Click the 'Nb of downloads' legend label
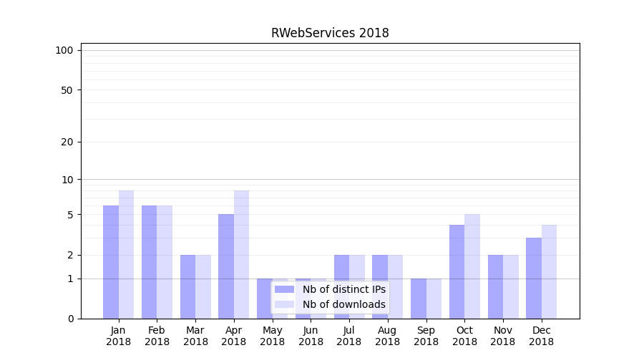Screen dimensions: 644x358 point(343,304)
